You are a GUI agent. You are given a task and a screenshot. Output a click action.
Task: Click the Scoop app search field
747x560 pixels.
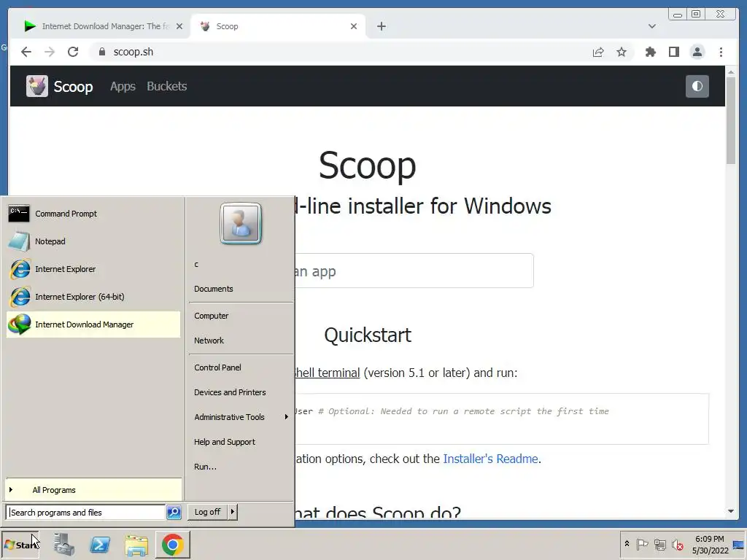click(x=414, y=271)
